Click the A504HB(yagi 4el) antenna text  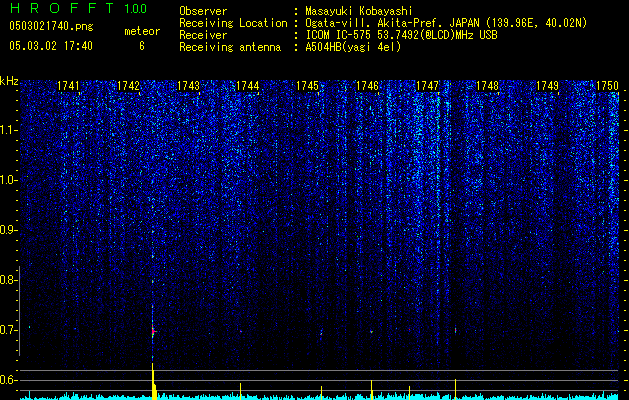(x=353, y=47)
